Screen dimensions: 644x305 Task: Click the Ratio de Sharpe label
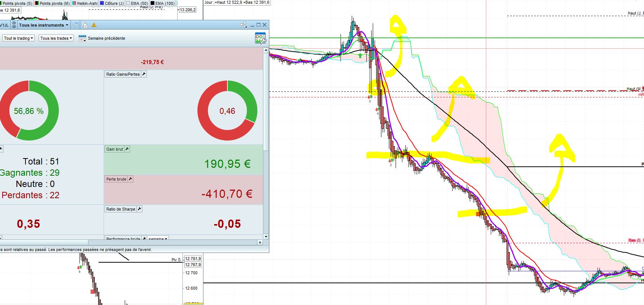[121, 209]
